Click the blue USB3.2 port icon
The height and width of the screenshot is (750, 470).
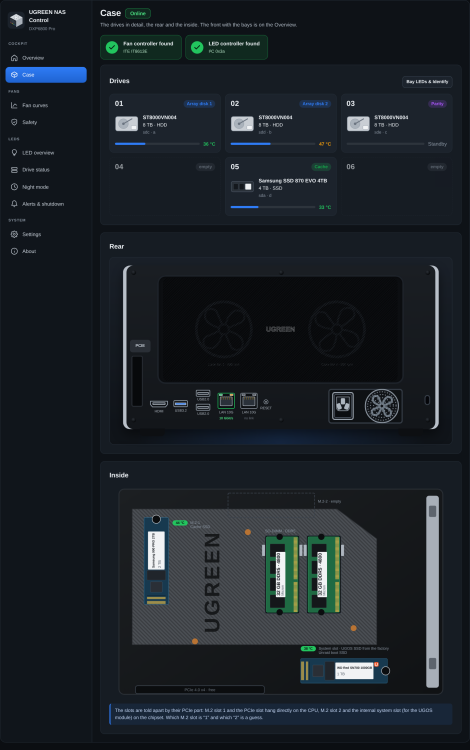[181, 404]
